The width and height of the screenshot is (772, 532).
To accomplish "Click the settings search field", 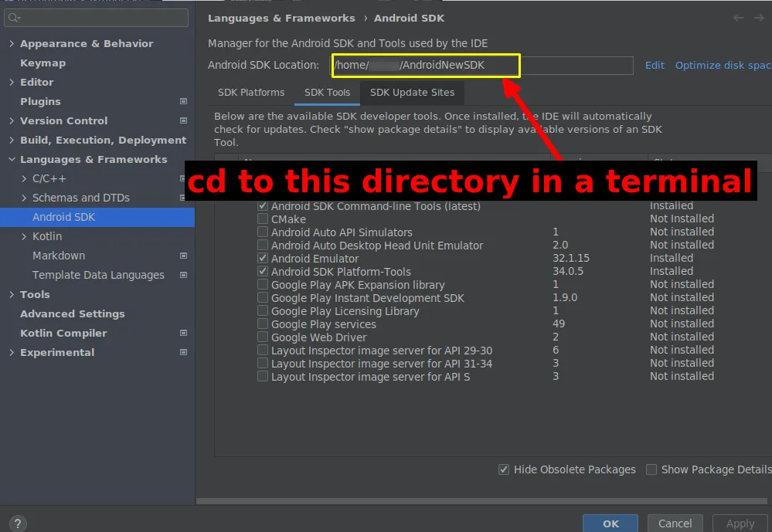I will [x=96, y=18].
